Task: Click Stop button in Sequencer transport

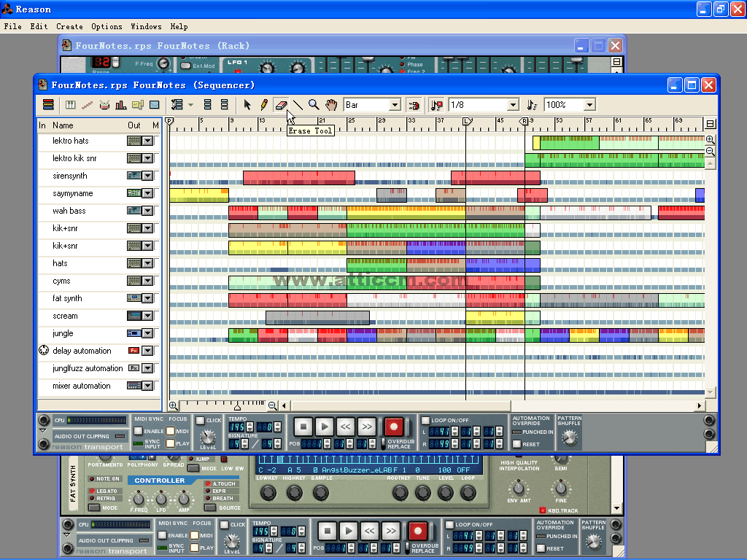Action: tap(303, 427)
